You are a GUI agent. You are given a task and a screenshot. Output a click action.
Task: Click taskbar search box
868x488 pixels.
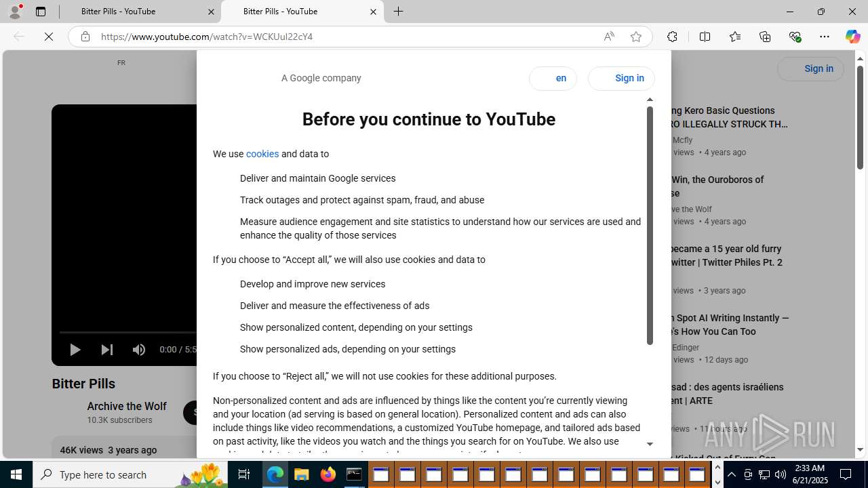pyautogui.click(x=130, y=474)
